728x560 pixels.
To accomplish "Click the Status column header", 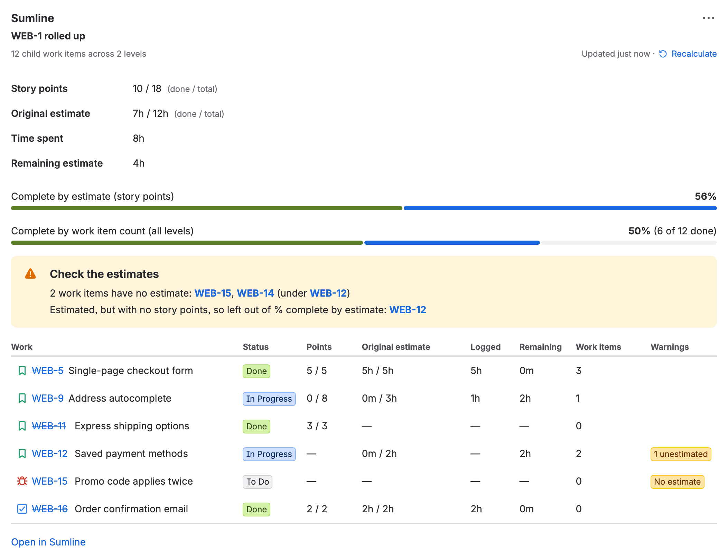I will [256, 347].
